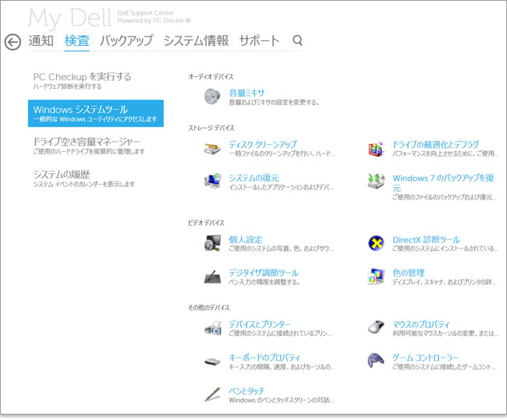507x420 pixels.
Task: Click the ゲーム コントローラー gamepad icon
Action: pos(376,360)
